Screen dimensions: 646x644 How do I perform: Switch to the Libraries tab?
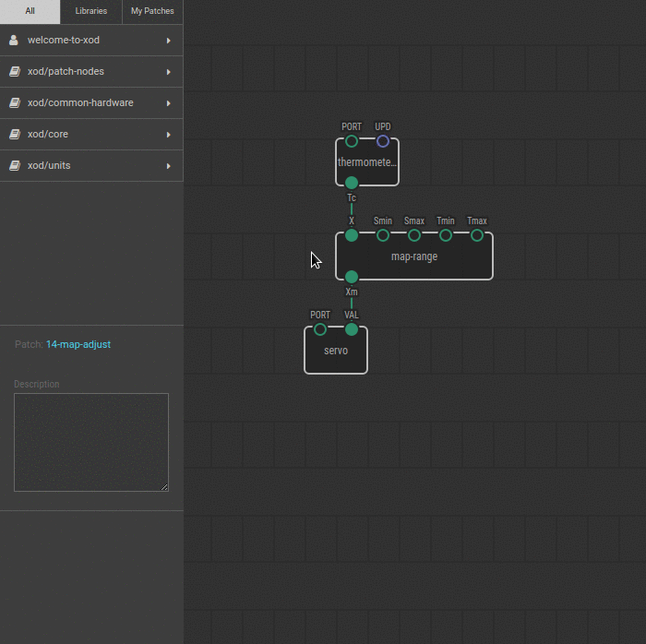click(90, 11)
